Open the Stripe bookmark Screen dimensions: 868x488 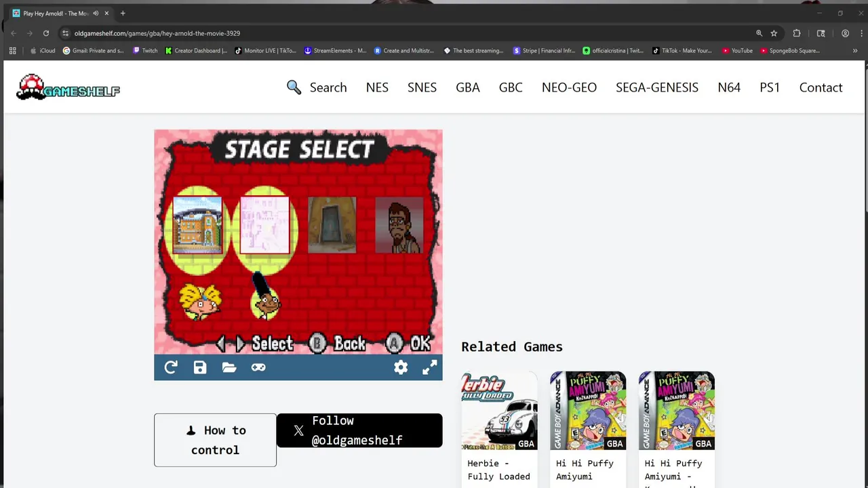point(545,51)
